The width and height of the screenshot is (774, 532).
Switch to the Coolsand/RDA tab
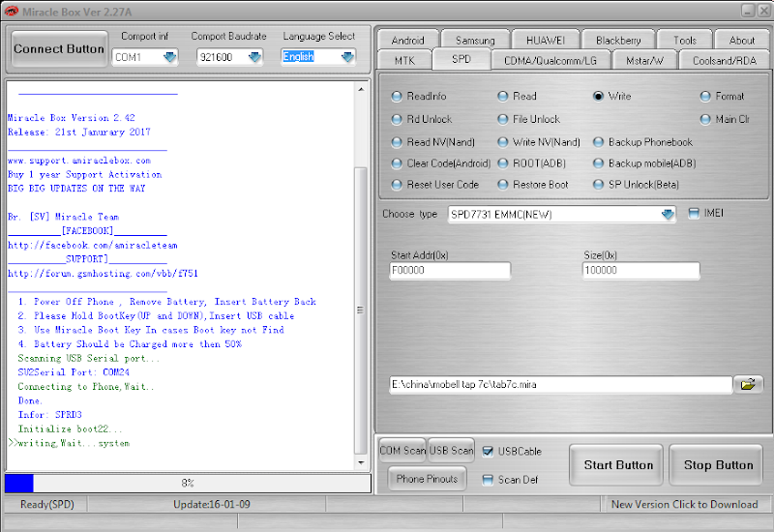tap(724, 60)
